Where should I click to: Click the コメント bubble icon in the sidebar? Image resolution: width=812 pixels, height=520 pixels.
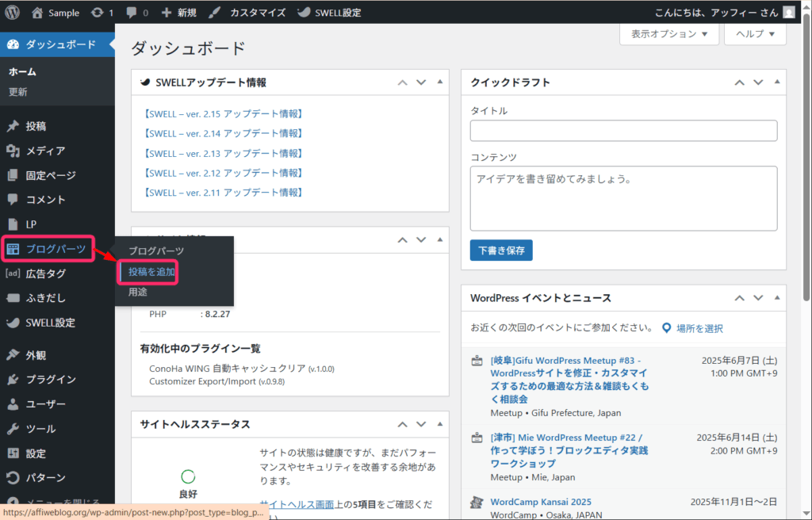coord(13,200)
